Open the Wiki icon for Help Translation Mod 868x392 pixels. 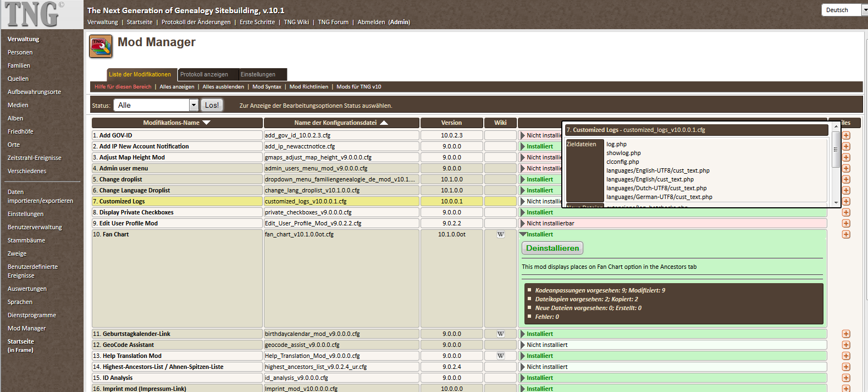click(501, 356)
